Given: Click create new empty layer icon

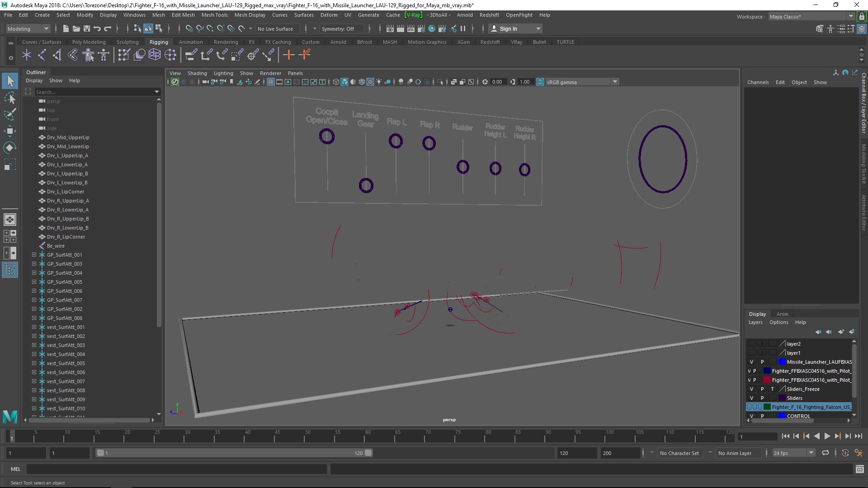Looking at the screenshot, I should click(x=841, y=332).
